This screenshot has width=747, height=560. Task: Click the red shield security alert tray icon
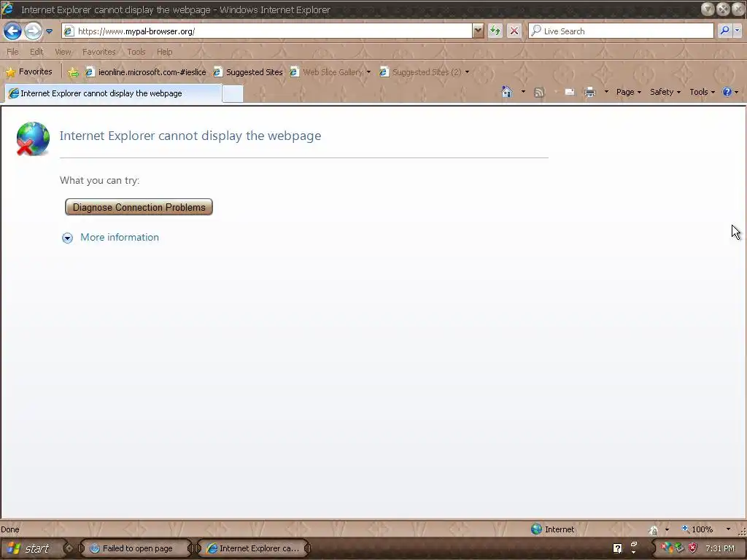coord(693,548)
